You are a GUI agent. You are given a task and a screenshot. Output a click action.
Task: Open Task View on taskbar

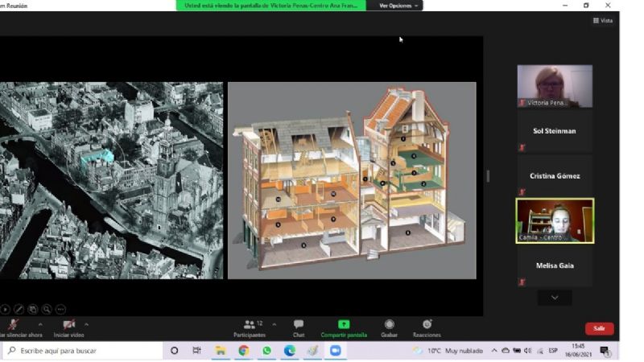196,351
